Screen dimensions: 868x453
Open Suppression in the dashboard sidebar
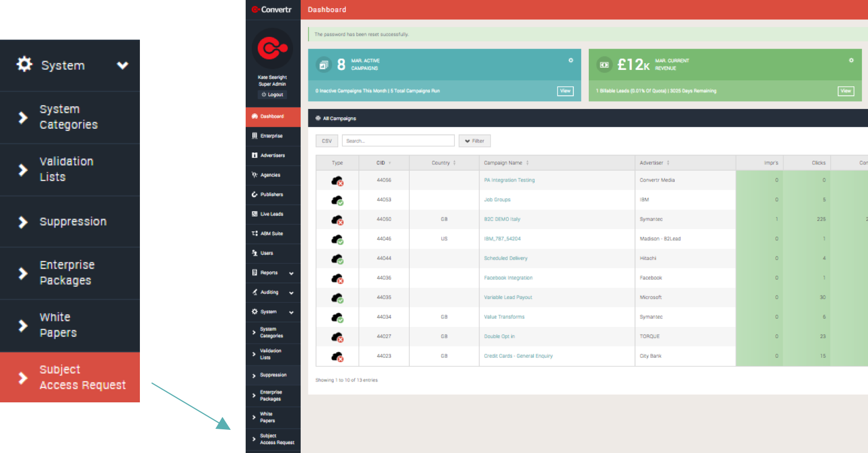273,375
